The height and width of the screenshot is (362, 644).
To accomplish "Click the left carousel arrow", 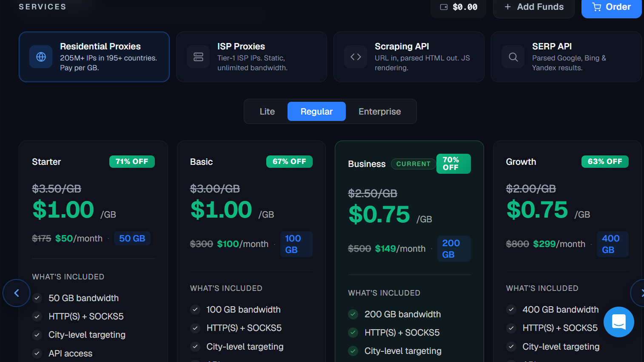I will [17, 293].
